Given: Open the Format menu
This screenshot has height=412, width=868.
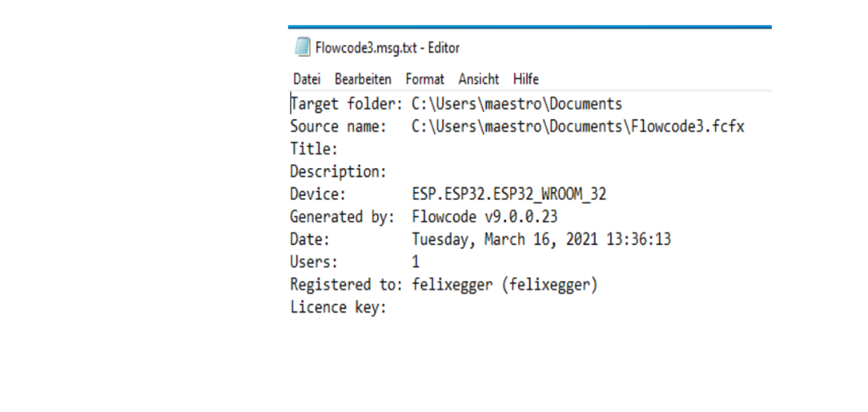Looking at the screenshot, I should [x=425, y=79].
